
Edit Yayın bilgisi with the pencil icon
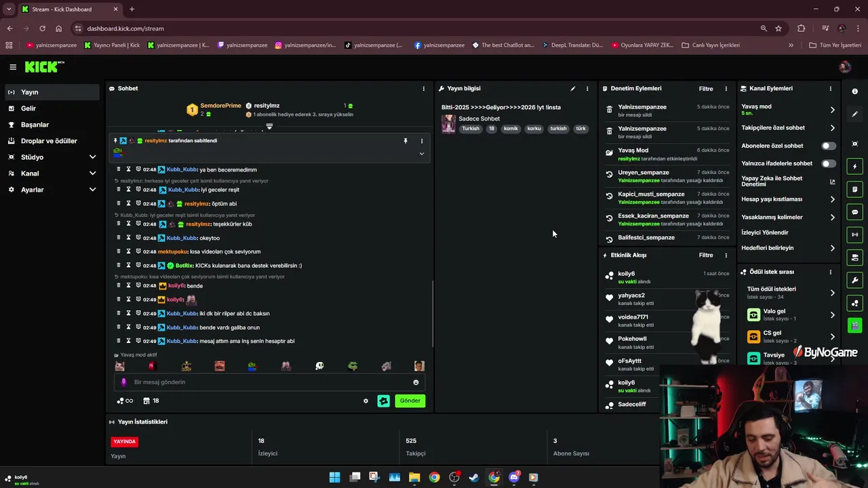click(x=573, y=89)
